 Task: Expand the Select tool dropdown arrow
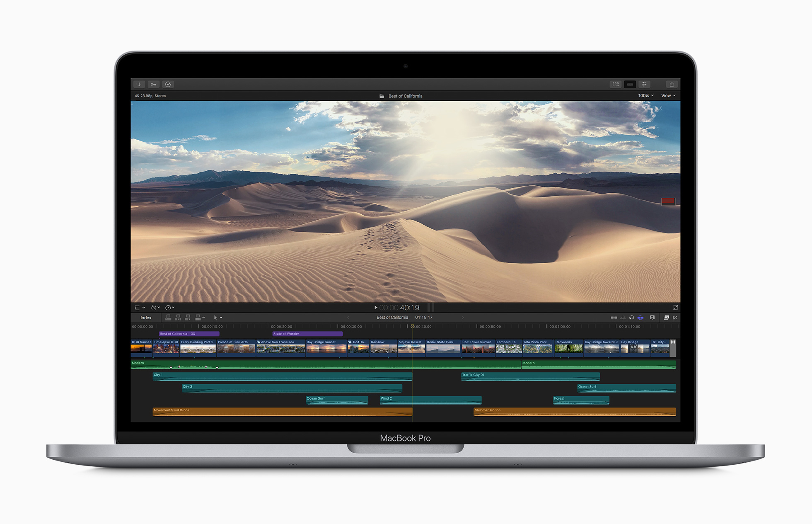[x=222, y=318]
